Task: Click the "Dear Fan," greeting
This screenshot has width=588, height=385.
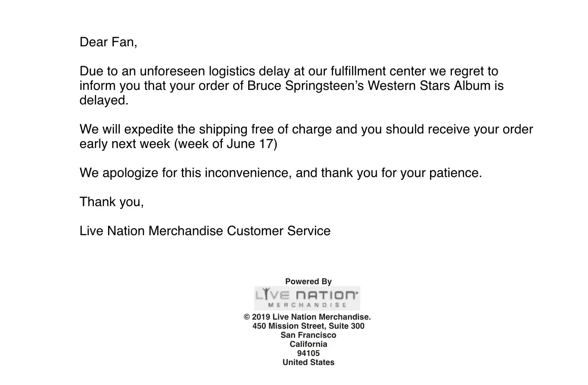Action: pos(108,42)
